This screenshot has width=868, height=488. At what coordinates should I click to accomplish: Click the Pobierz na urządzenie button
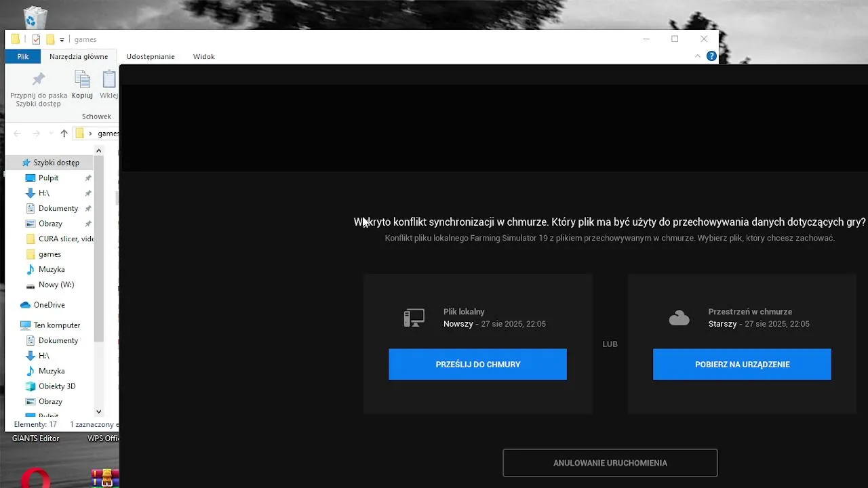point(742,365)
